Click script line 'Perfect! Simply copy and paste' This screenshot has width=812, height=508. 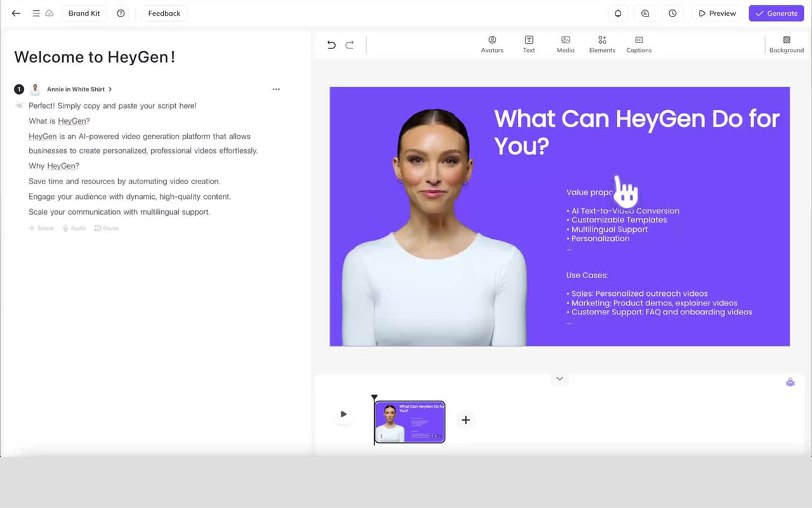112,106
